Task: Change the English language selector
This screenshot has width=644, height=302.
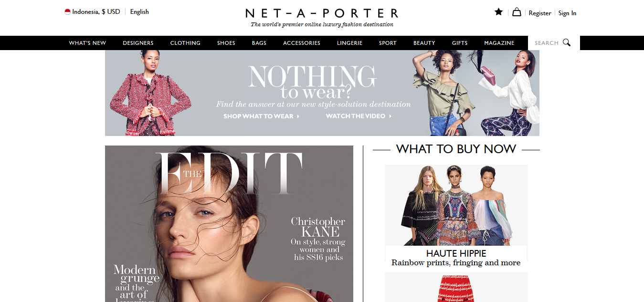Action: click(x=139, y=12)
